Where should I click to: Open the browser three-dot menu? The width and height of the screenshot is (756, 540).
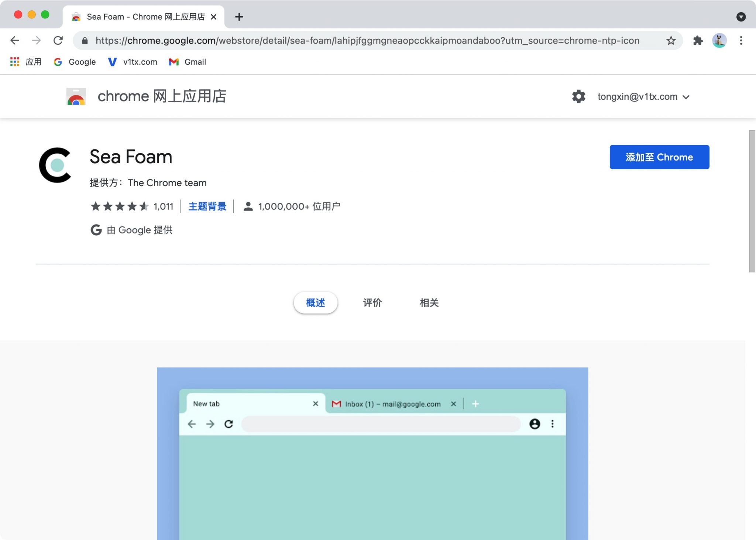click(x=740, y=41)
